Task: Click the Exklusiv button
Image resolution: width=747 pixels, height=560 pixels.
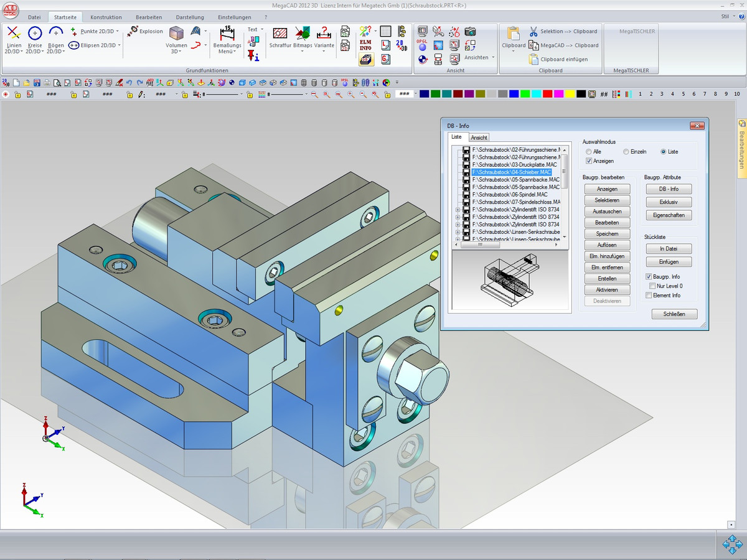Action: (x=669, y=202)
